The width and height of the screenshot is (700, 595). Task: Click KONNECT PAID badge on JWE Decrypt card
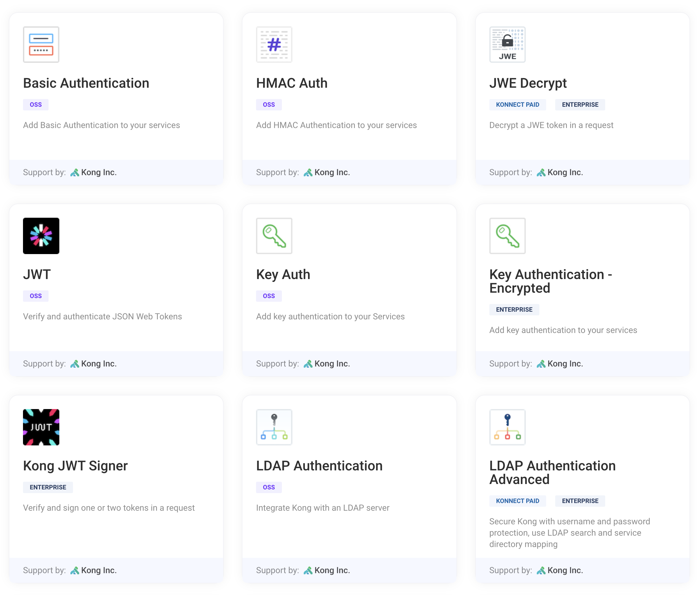tap(517, 104)
